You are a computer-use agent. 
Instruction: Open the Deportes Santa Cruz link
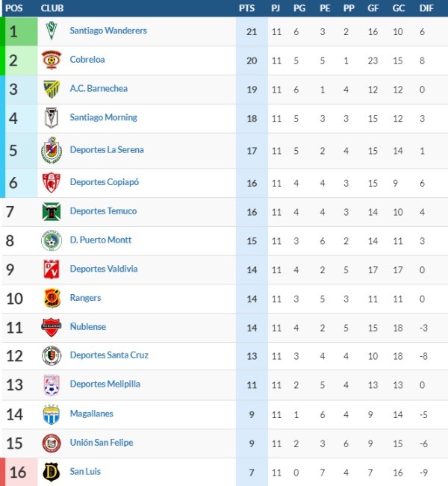109,355
